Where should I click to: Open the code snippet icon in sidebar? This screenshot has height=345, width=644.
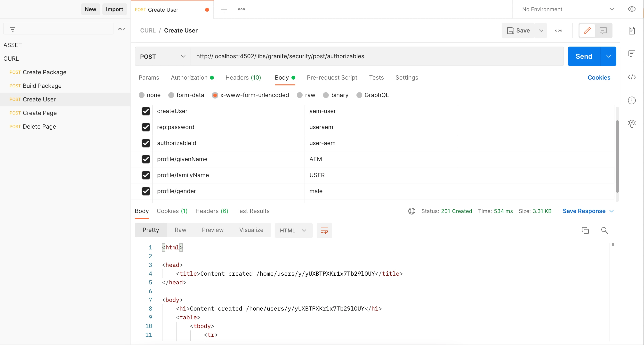631,77
